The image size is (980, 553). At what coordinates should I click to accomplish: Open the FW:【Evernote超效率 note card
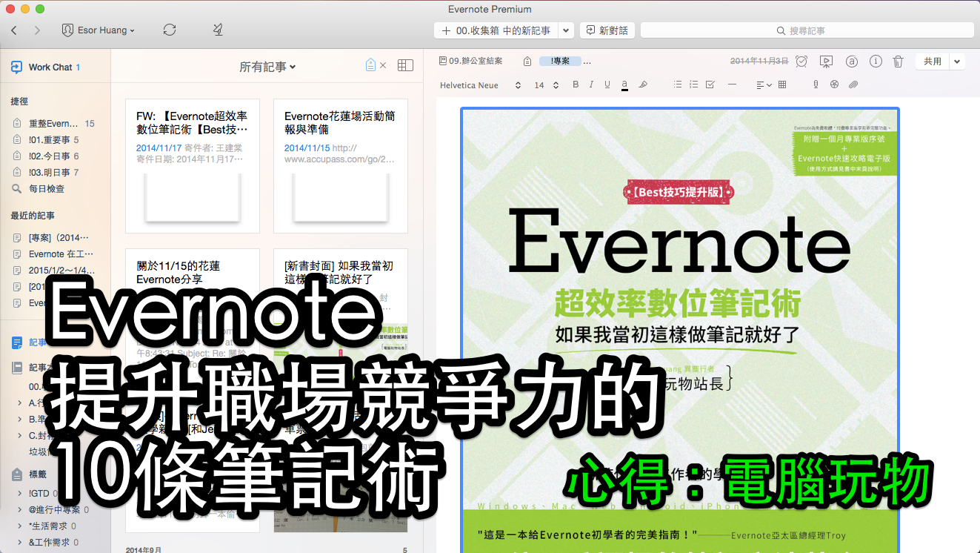point(193,166)
